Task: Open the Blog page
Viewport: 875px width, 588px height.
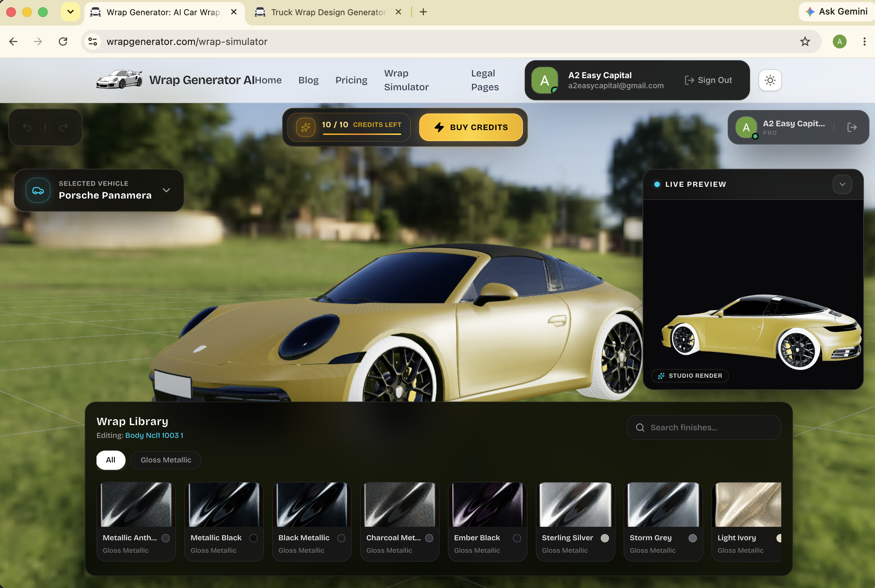Action: click(308, 80)
